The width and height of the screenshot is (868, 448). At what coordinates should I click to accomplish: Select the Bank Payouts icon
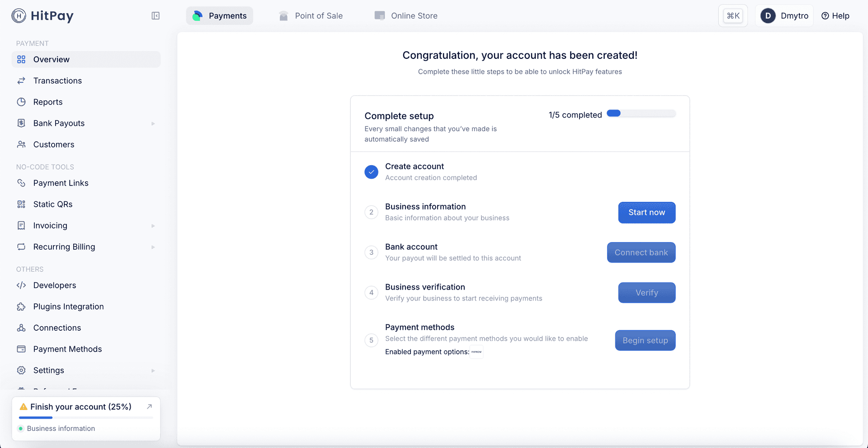tap(22, 123)
